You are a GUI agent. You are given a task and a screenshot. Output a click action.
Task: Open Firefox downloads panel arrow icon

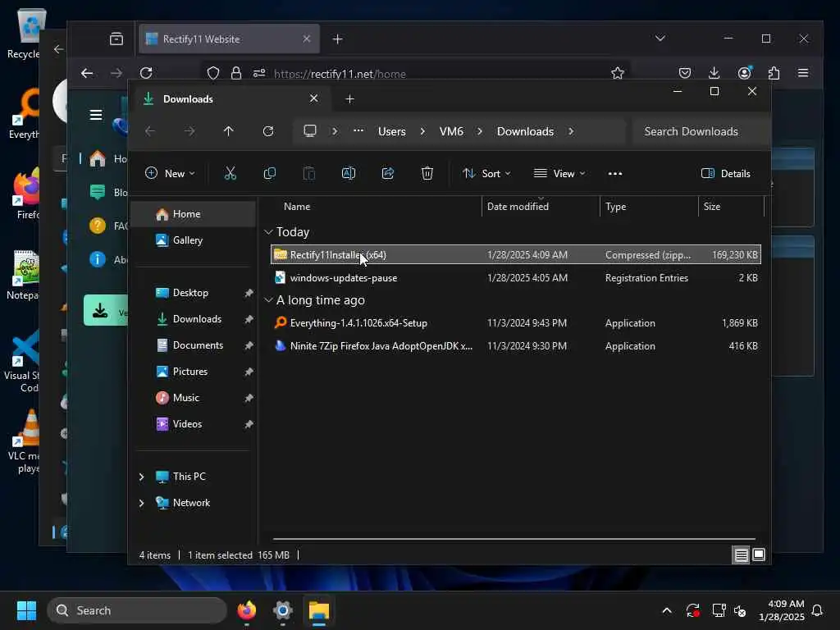click(x=714, y=73)
